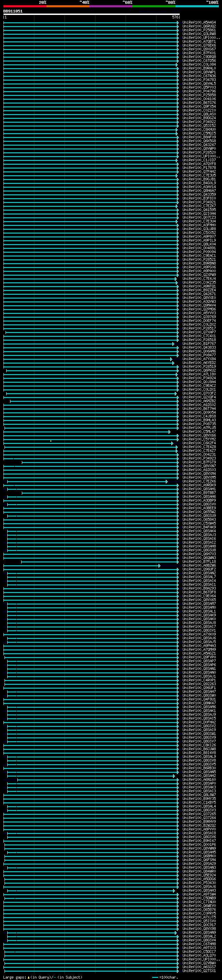Select the UniRef100_O04231 label

(199, 454)
